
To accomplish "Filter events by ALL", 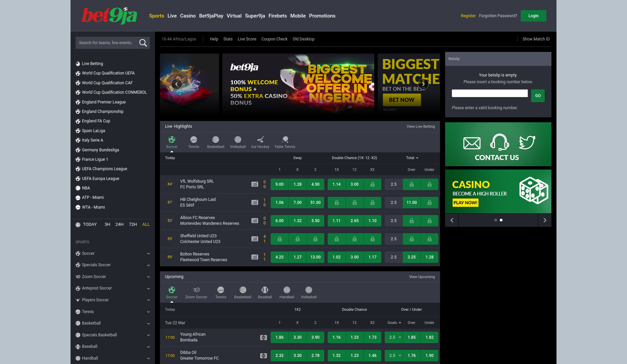I will click(x=146, y=224).
